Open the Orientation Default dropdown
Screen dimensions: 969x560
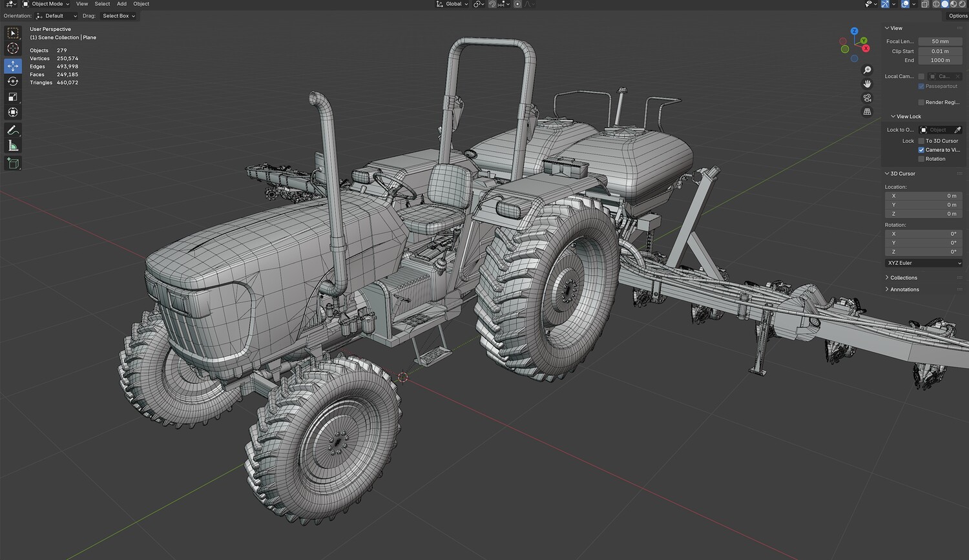(56, 16)
